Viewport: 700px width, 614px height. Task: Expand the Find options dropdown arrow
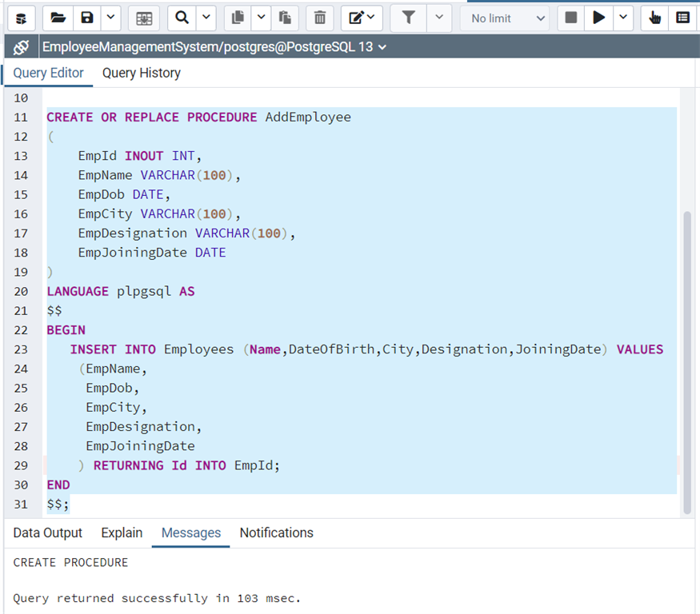(206, 18)
